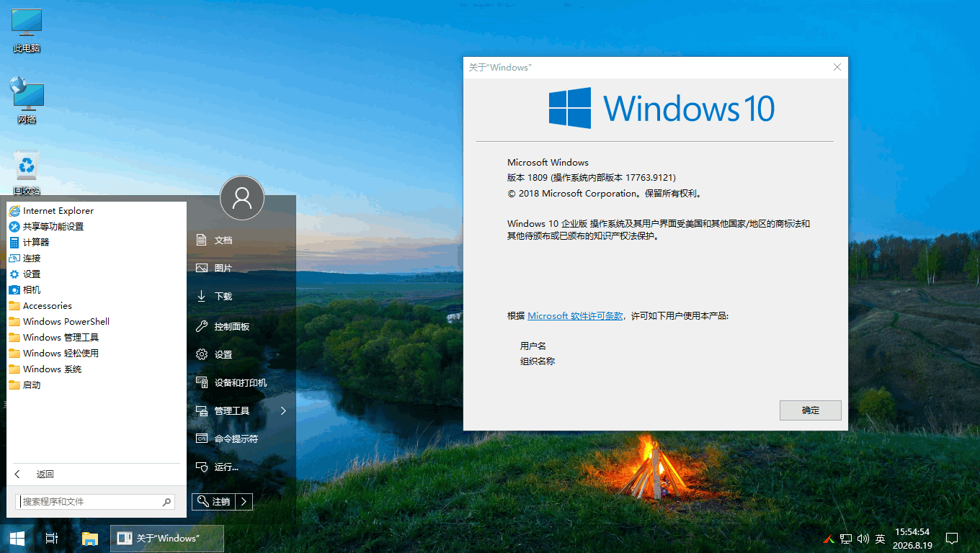Click the Windows Start button
The height and width of the screenshot is (553, 980).
click(x=17, y=538)
